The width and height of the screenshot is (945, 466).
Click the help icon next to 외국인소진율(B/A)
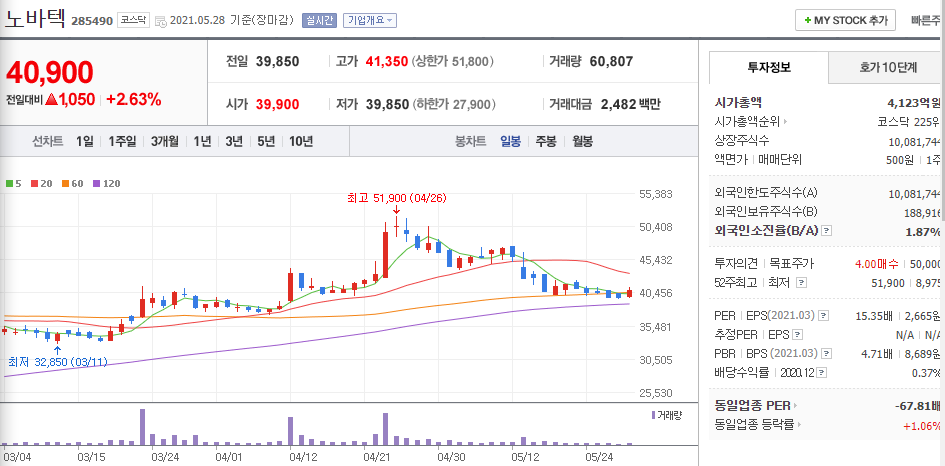[x=827, y=231]
